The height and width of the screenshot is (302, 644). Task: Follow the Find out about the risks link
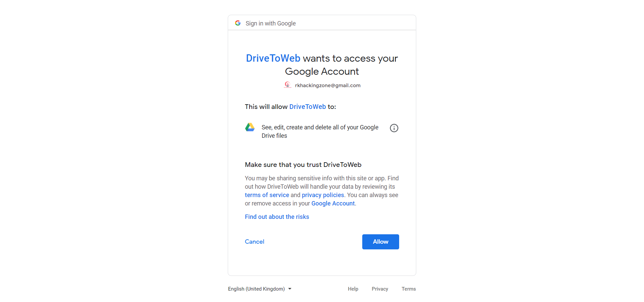pos(277,217)
